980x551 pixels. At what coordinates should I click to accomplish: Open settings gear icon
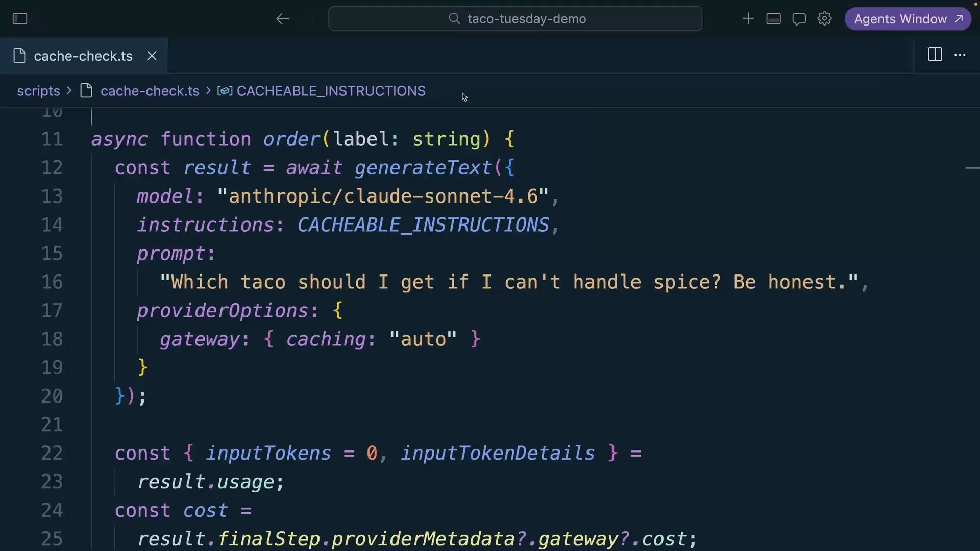[x=824, y=19]
